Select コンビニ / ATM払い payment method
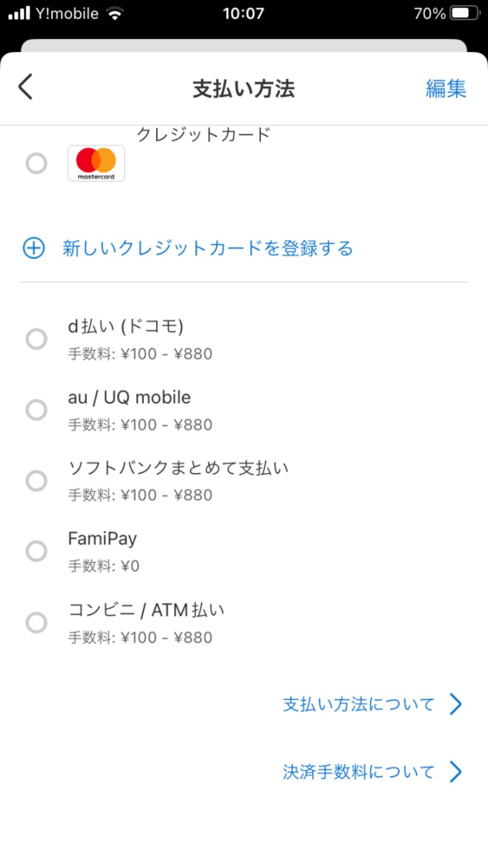Viewport: 488px width, 868px height. [36, 623]
